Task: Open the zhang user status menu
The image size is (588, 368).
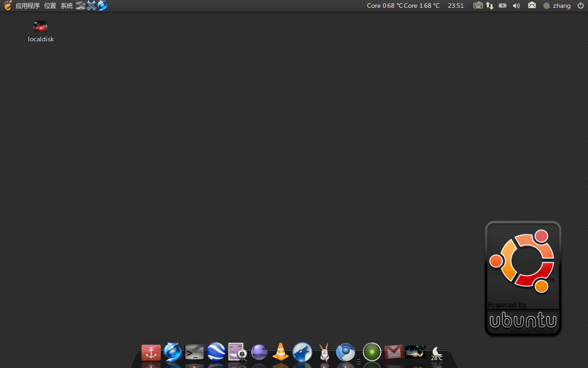Action: tap(557, 6)
